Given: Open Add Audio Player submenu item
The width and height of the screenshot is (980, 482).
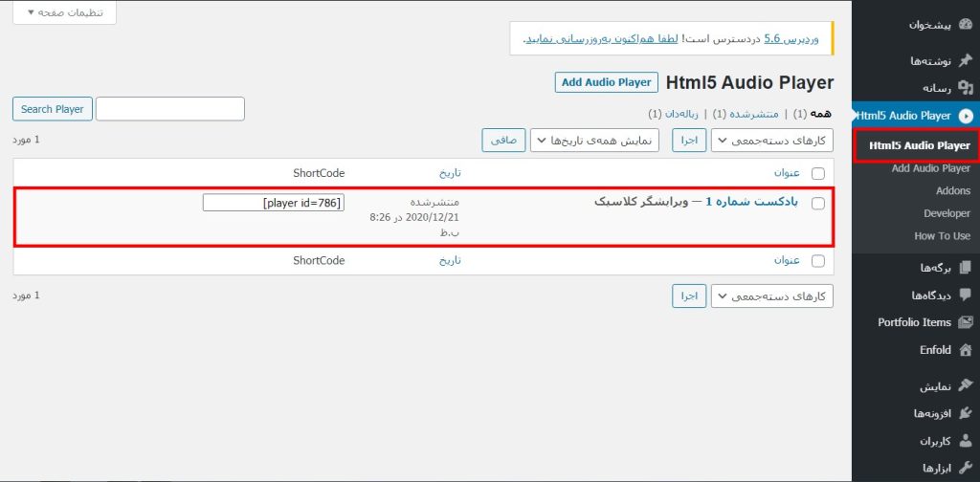Looking at the screenshot, I should pos(930,168).
